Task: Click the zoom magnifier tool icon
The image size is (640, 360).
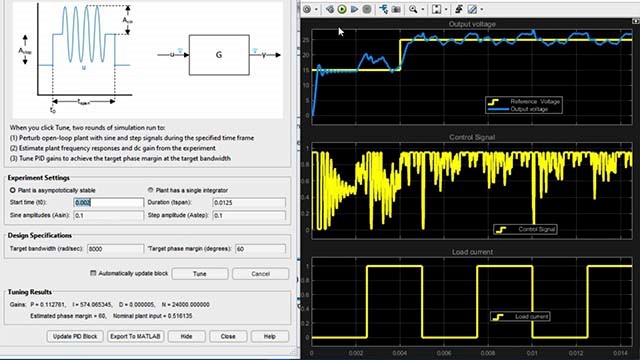Action: pyautogui.click(x=413, y=9)
